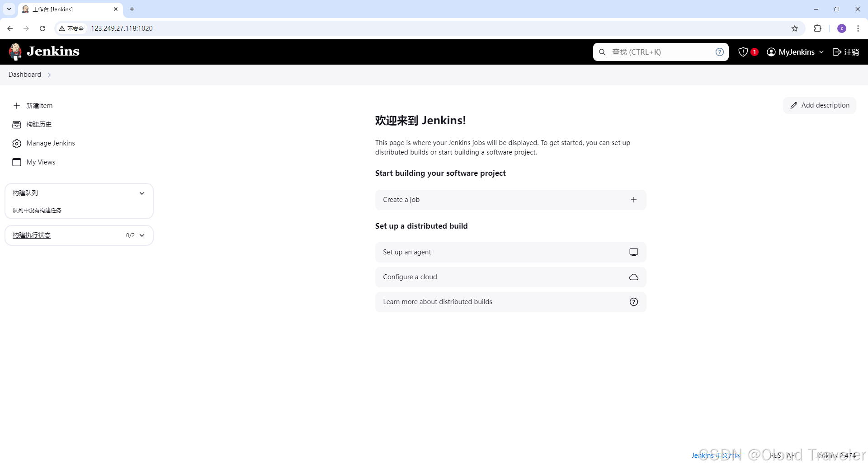
Task: Open the REST API footer link
Action: 783,455
